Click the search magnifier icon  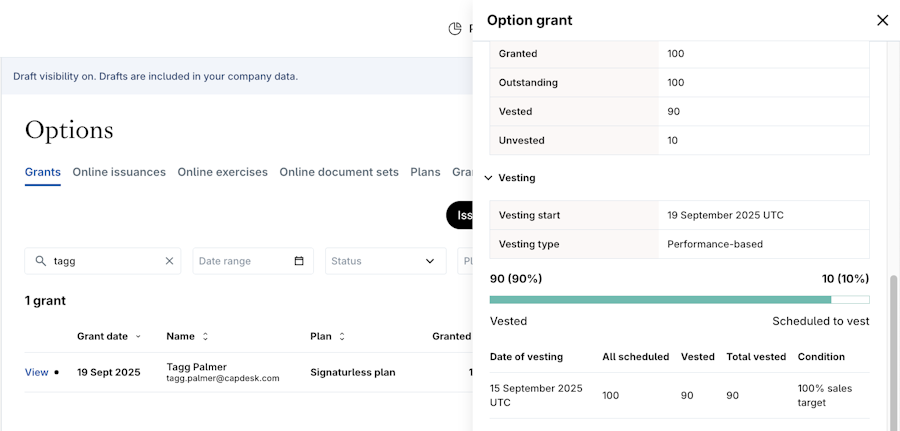(x=41, y=261)
